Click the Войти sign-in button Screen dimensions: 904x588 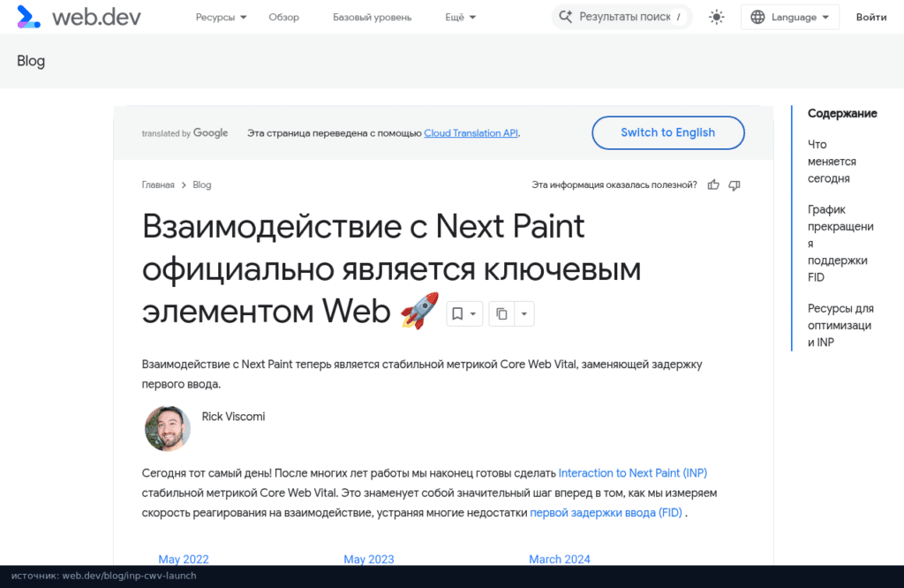[x=871, y=18]
